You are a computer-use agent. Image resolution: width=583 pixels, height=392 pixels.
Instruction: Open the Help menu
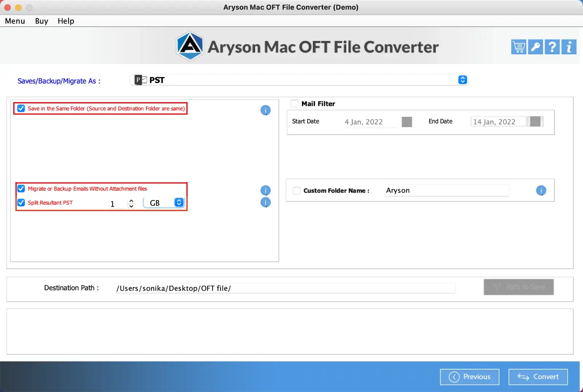(x=66, y=21)
